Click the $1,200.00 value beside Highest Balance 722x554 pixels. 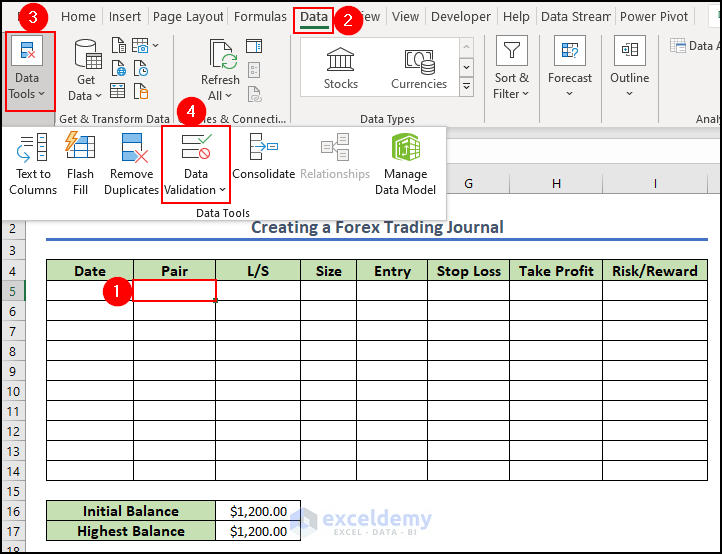[258, 531]
